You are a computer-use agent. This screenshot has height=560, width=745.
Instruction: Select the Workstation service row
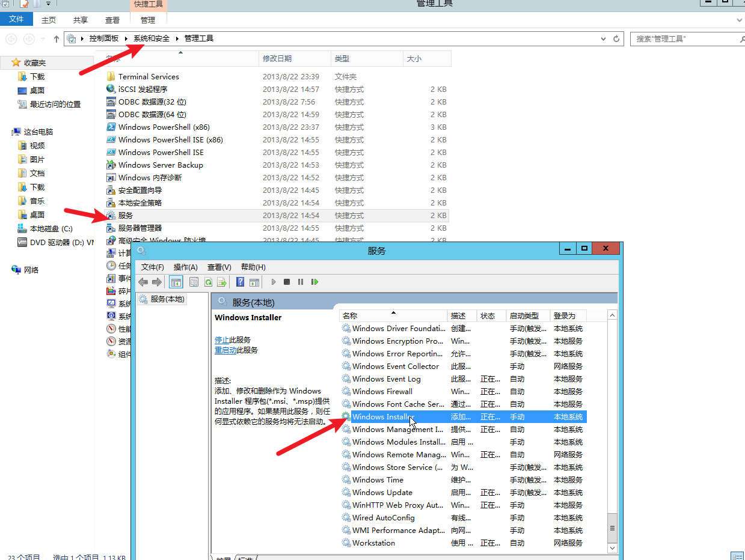463,543
